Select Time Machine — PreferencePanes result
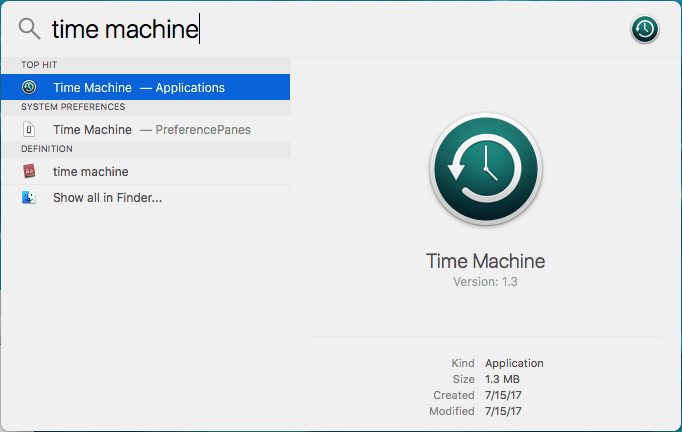 click(145, 129)
